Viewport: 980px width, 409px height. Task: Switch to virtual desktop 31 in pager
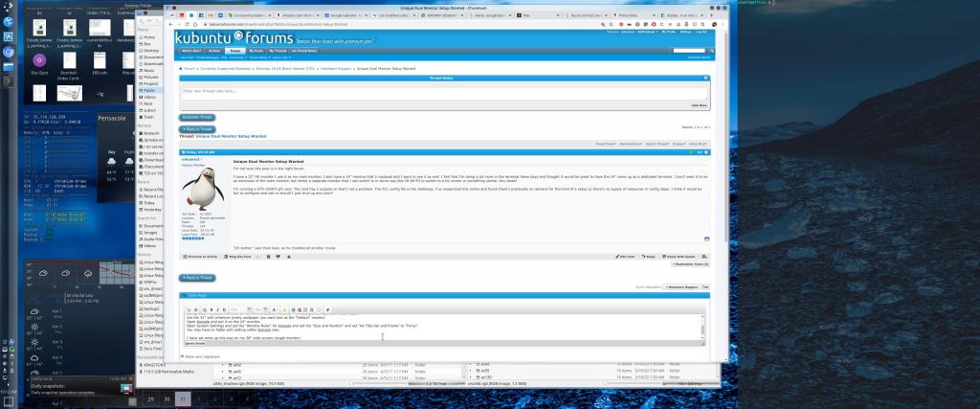tap(182, 398)
